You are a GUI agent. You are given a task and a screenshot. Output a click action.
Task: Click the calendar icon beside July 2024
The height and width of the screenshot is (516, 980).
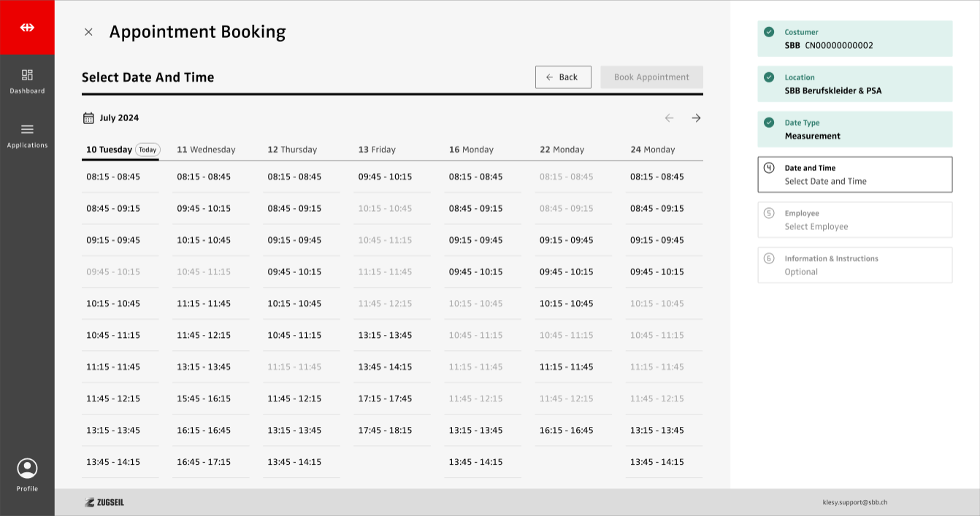coord(88,118)
